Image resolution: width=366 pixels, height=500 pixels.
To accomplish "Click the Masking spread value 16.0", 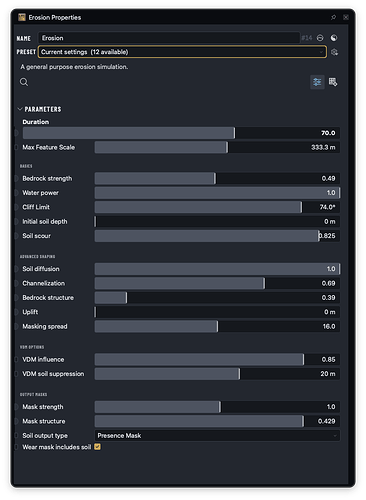I will [x=329, y=326].
